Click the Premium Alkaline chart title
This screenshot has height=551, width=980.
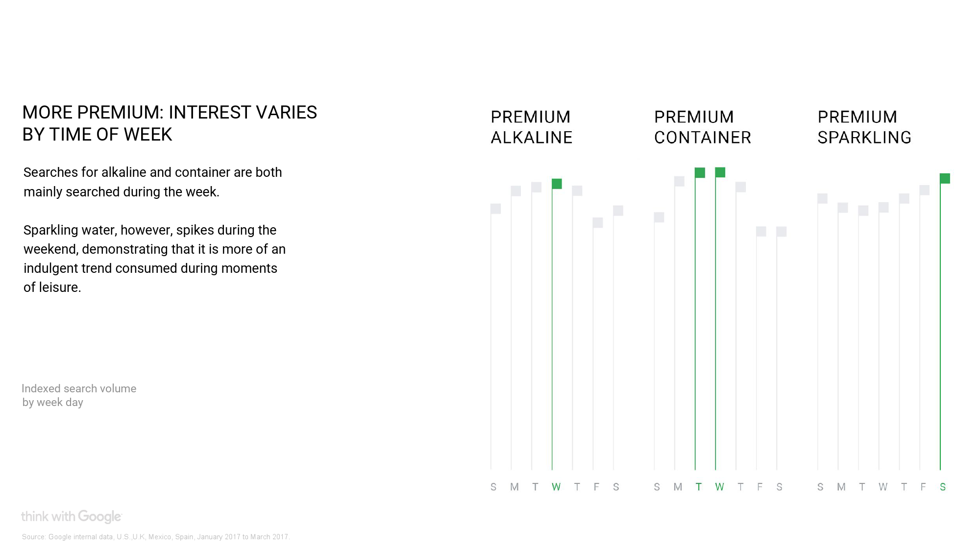(x=532, y=127)
